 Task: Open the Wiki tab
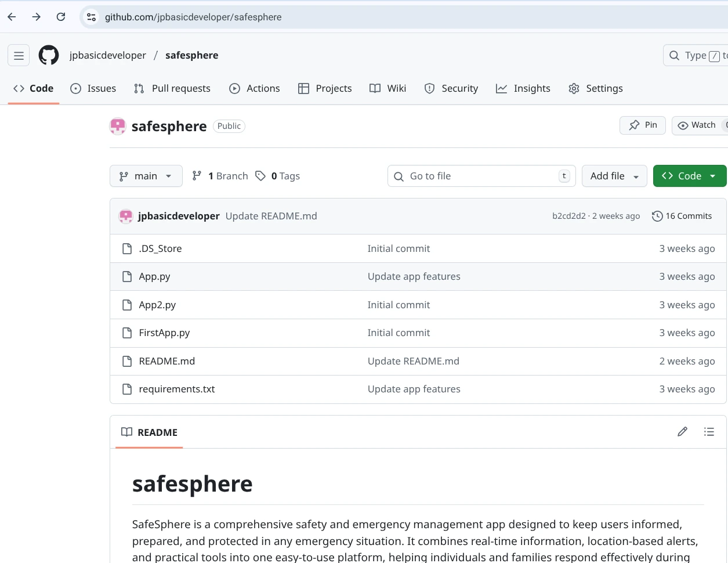pyautogui.click(x=388, y=88)
